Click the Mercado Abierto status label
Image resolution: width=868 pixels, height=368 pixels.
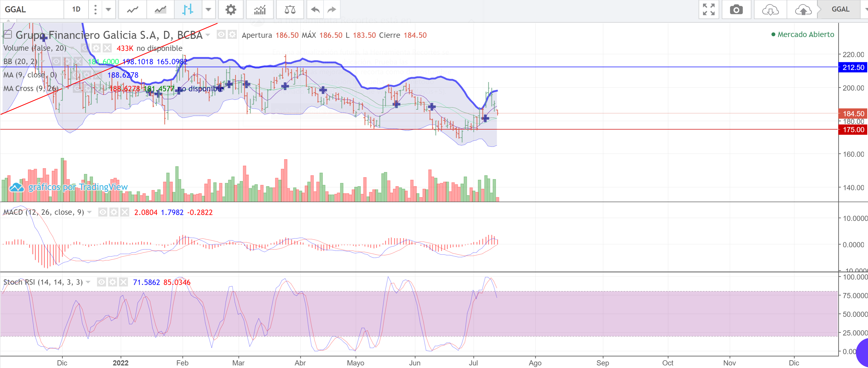coord(802,34)
